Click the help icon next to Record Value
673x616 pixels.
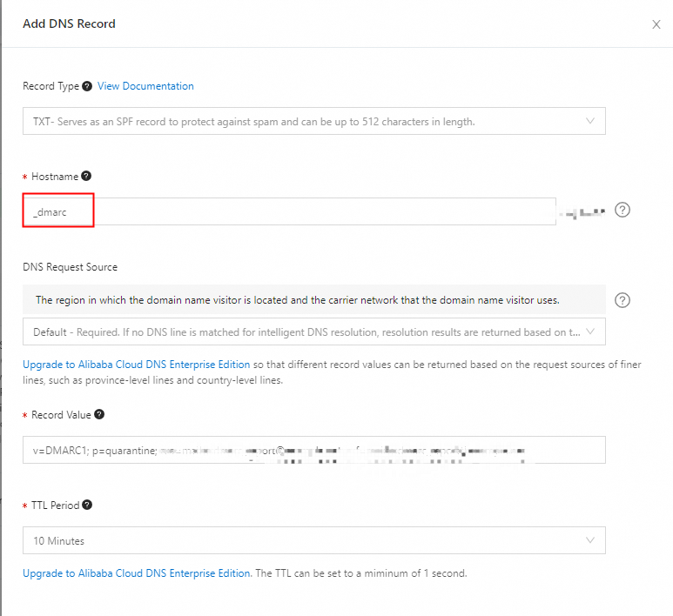tap(99, 414)
